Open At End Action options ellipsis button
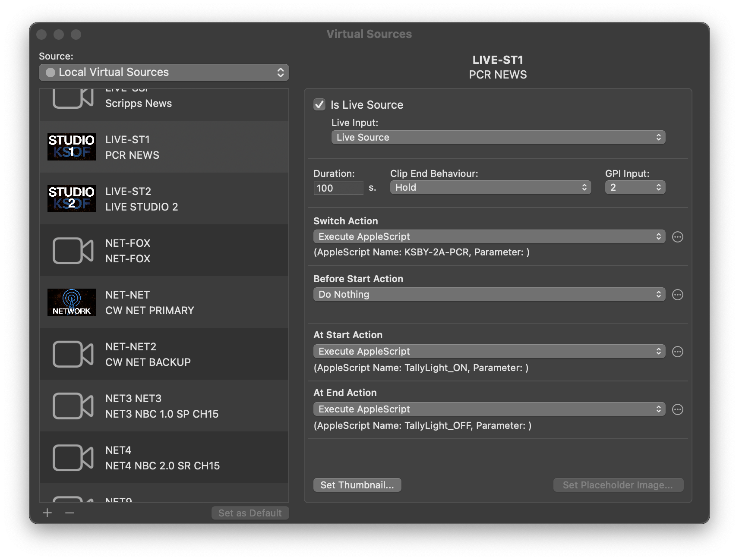739x560 pixels. (x=678, y=409)
